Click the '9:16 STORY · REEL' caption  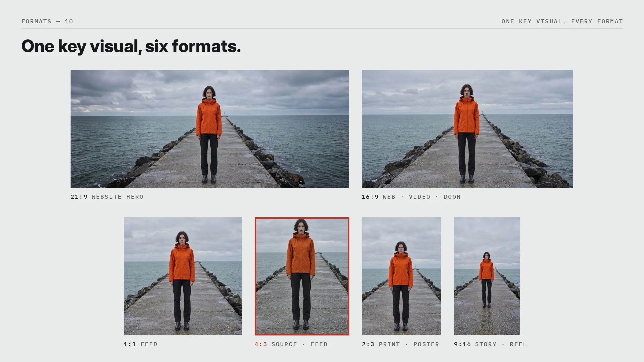pyautogui.click(x=491, y=344)
